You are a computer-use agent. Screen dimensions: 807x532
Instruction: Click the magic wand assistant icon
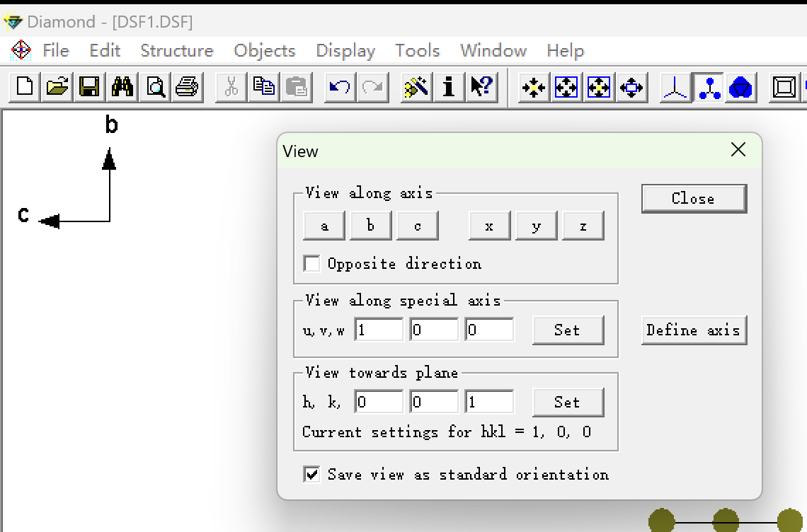click(416, 87)
